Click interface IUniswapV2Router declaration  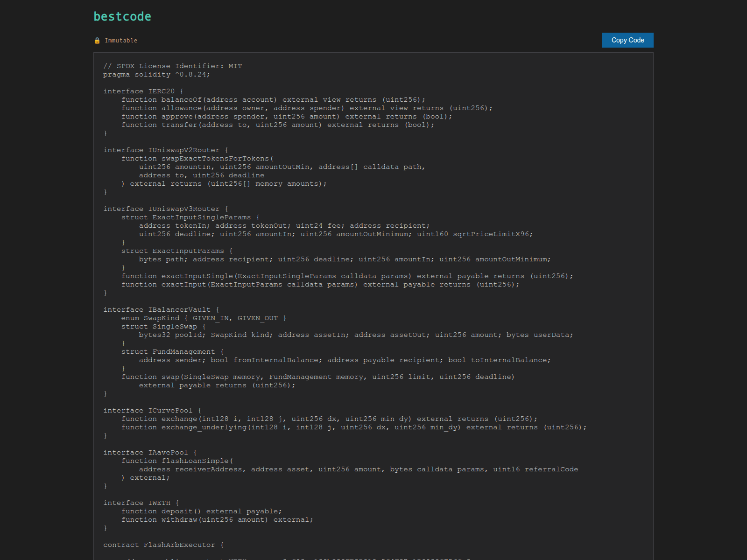(166, 150)
